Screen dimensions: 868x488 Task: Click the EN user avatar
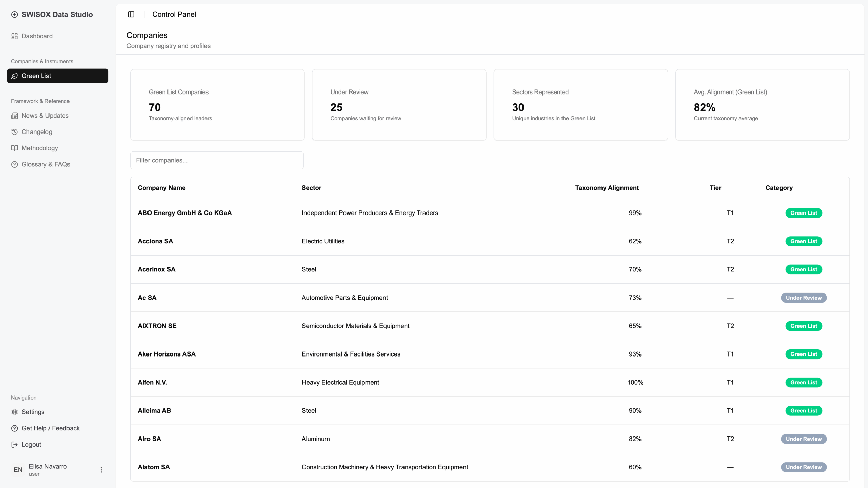tap(18, 470)
